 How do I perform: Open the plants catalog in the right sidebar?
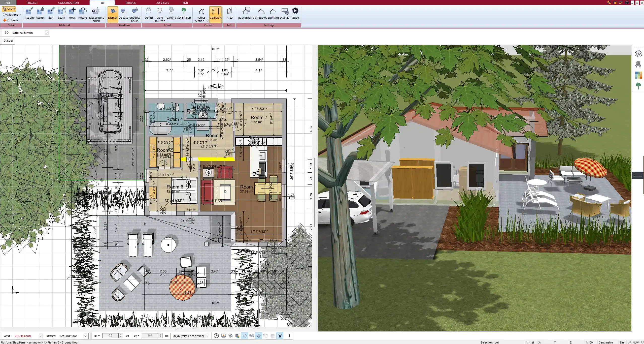(639, 85)
